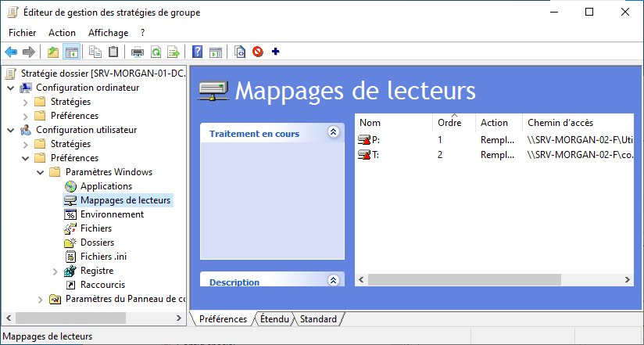Switch to the Standard tab
Image resolution: width=644 pixels, height=345 pixels.
(x=318, y=319)
